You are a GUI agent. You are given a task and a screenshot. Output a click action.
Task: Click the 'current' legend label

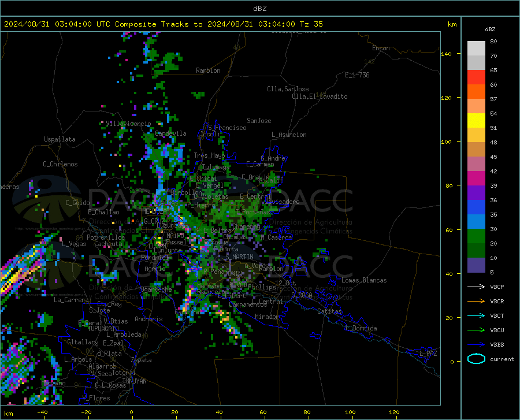point(502,359)
